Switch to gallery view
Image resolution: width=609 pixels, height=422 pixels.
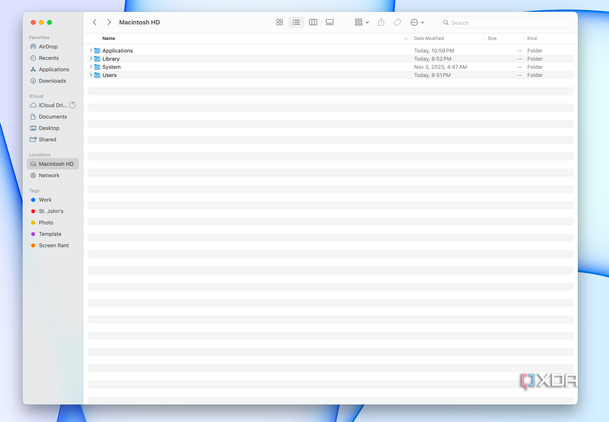click(x=329, y=23)
